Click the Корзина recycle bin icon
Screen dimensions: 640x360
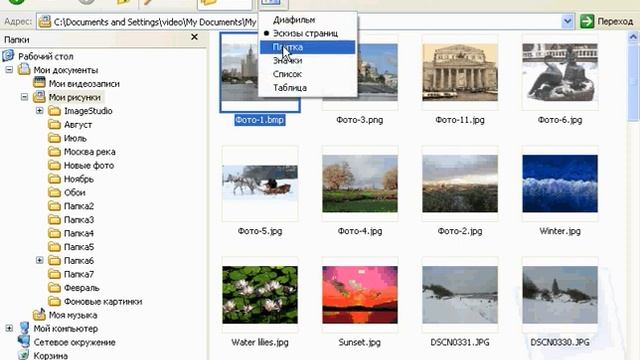(24, 355)
